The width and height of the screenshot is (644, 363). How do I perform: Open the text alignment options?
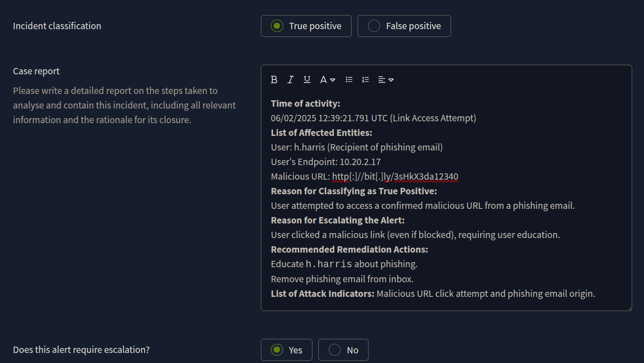coord(385,79)
